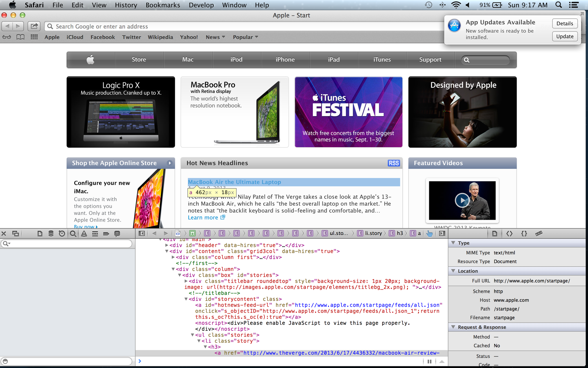Open the Develop menu
This screenshot has width=588, height=368.
click(201, 5)
